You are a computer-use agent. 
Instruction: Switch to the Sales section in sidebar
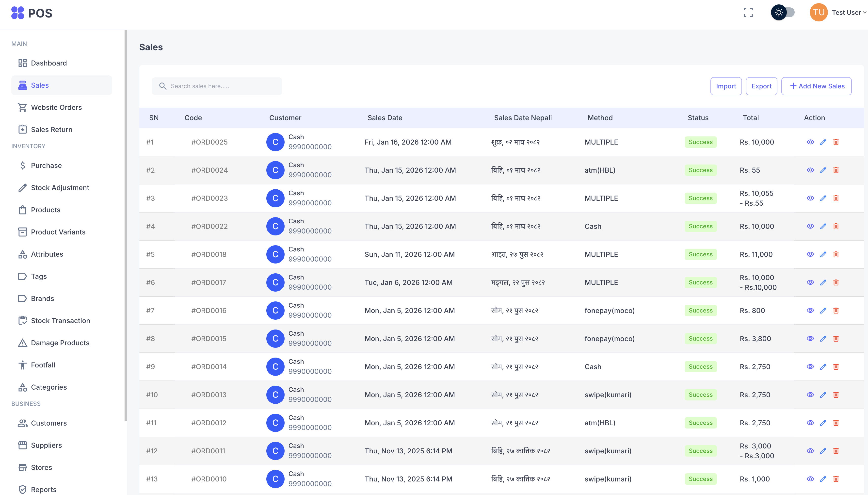[40, 85]
